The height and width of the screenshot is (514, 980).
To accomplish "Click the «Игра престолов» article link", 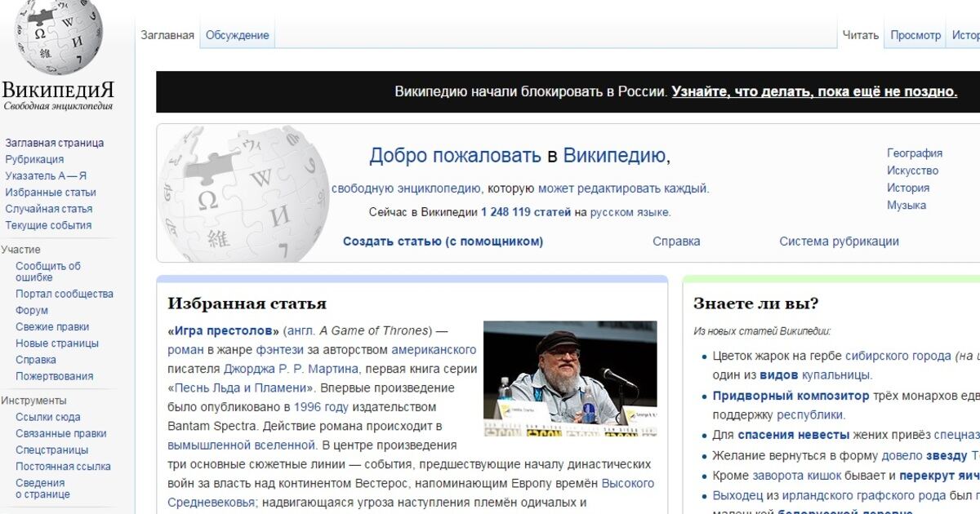I will click(224, 330).
